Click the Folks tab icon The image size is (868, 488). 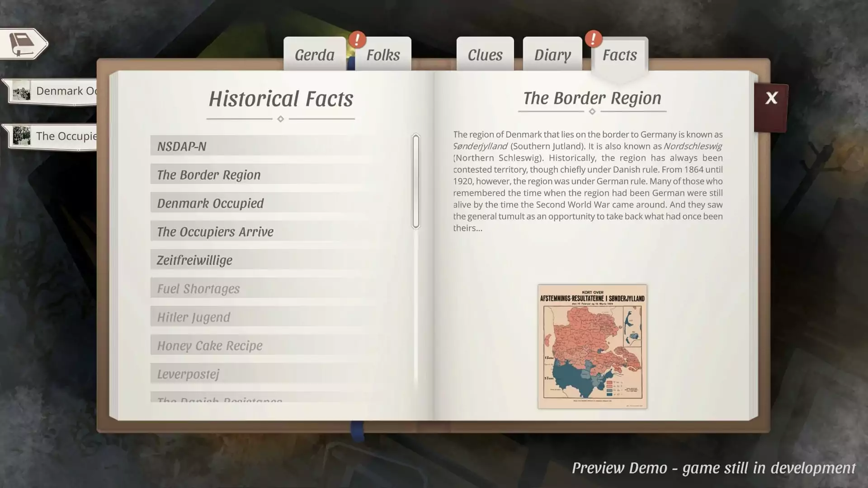coord(382,54)
